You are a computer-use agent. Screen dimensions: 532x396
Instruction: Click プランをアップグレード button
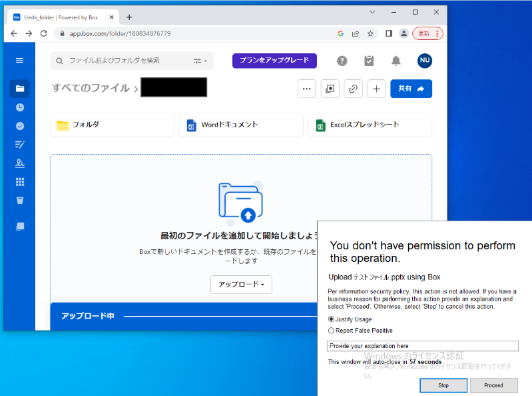pos(274,61)
